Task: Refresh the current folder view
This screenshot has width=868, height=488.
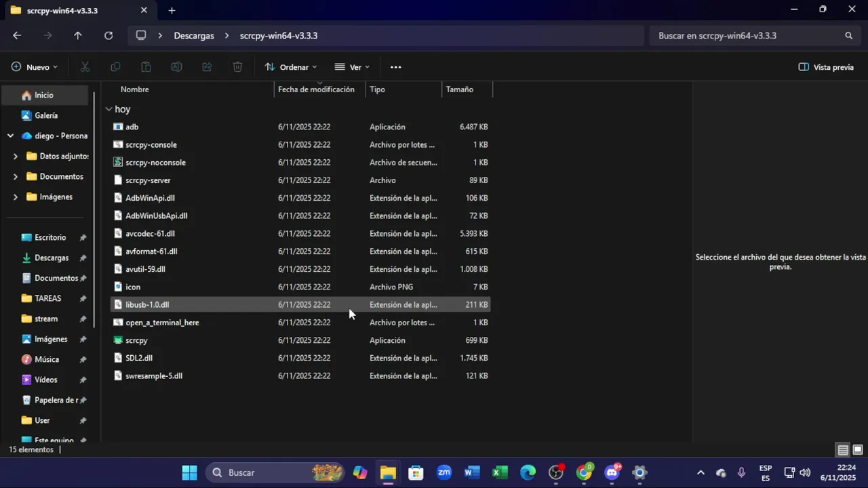Action: click(x=108, y=35)
